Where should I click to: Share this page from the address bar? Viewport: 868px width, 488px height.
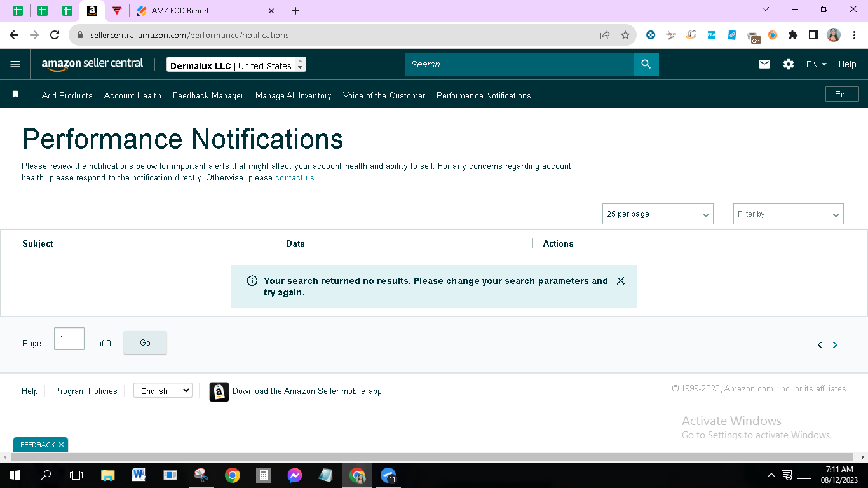(x=605, y=36)
